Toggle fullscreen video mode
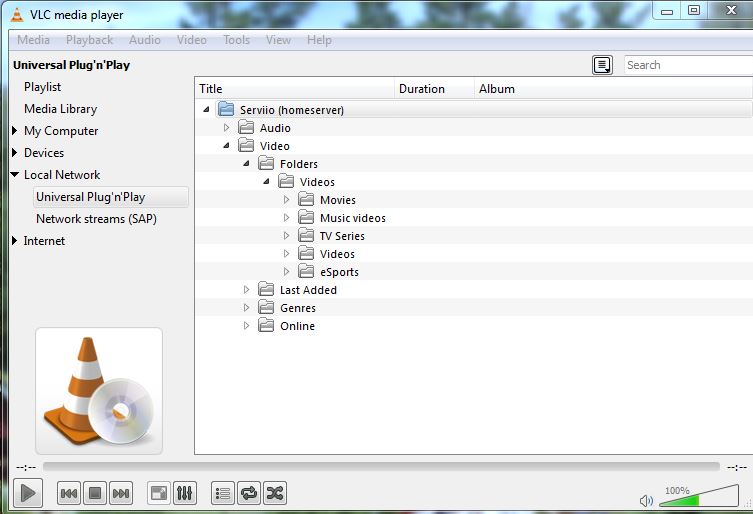 pyautogui.click(x=159, y=493)
